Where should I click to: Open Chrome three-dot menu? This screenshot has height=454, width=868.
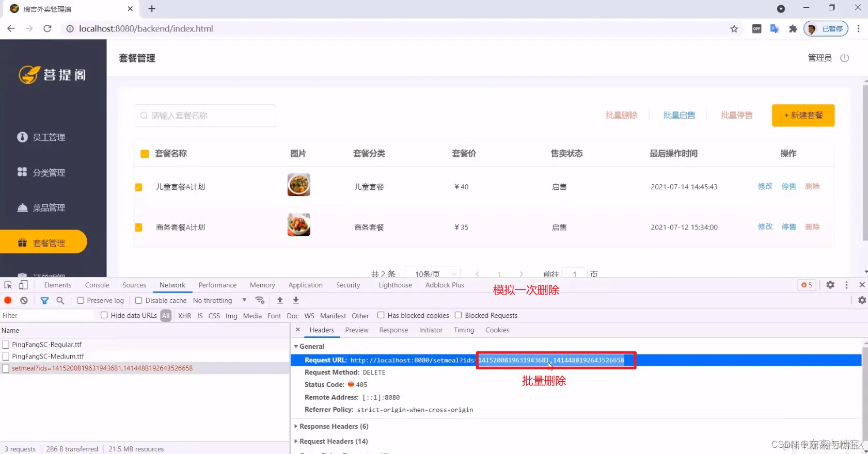click(858, 29)
